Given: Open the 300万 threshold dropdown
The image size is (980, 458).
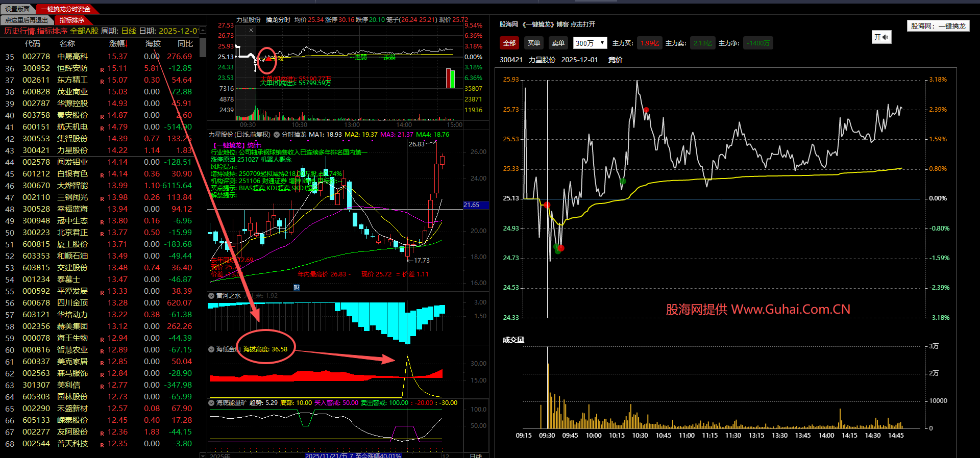Looking at the screenshot, I should pos(590,43).
